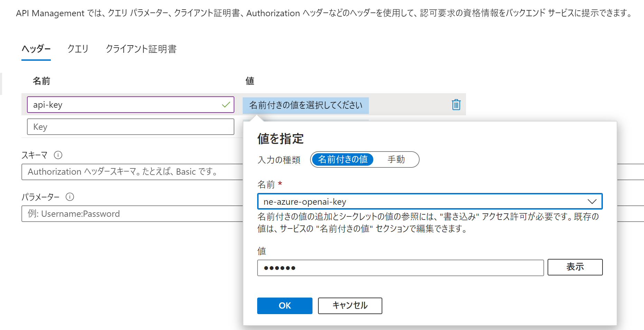Click the info icon next to スキーマ
Viewport: 644px width, 330px height.
point(58,155)
